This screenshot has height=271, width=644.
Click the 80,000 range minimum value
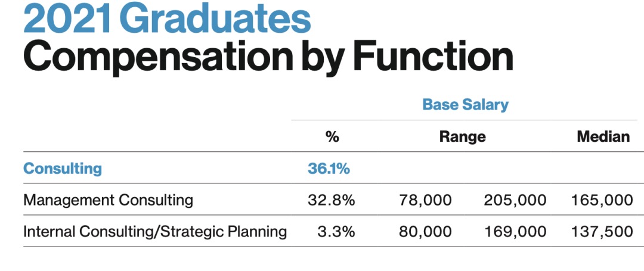click(425, 232)
